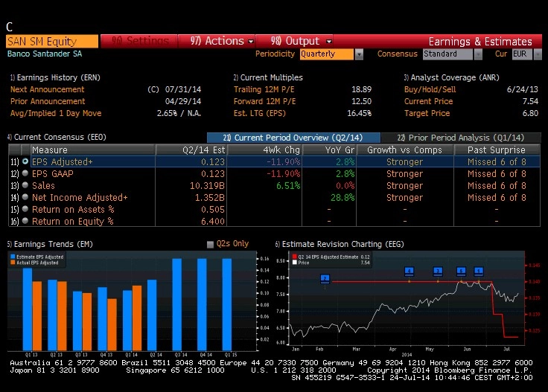
Task: Click the blue Q2 14 estimate bar
Action: click(x=152, y=315)
